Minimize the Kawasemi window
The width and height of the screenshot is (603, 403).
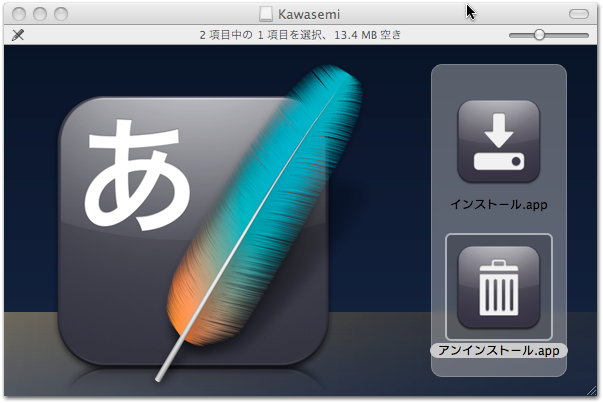coord(40,14)
